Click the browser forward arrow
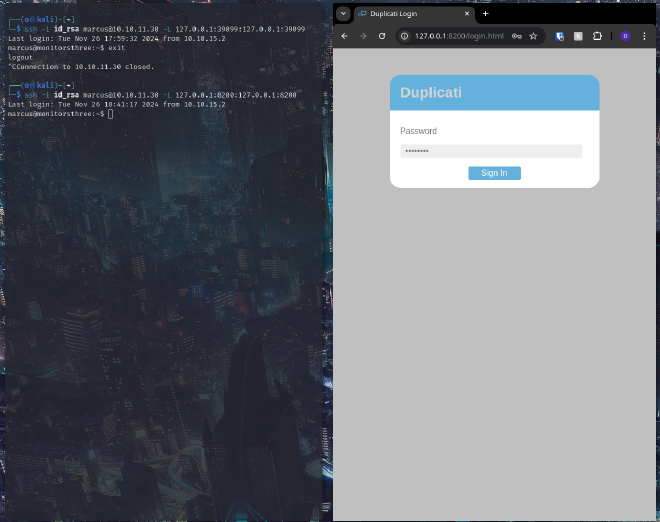The image size is (660, 522). [x=363, y=36]
